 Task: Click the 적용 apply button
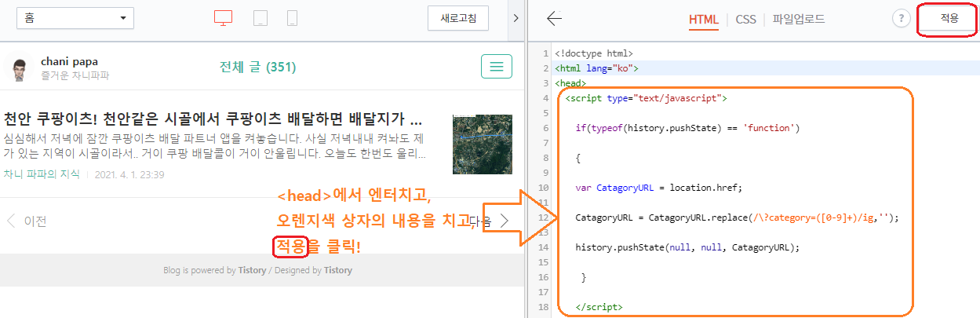(x=949, y=19)
